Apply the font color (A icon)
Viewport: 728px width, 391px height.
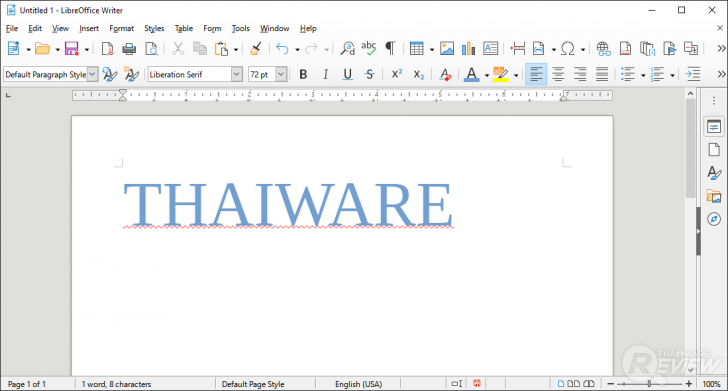click(472, 74)
